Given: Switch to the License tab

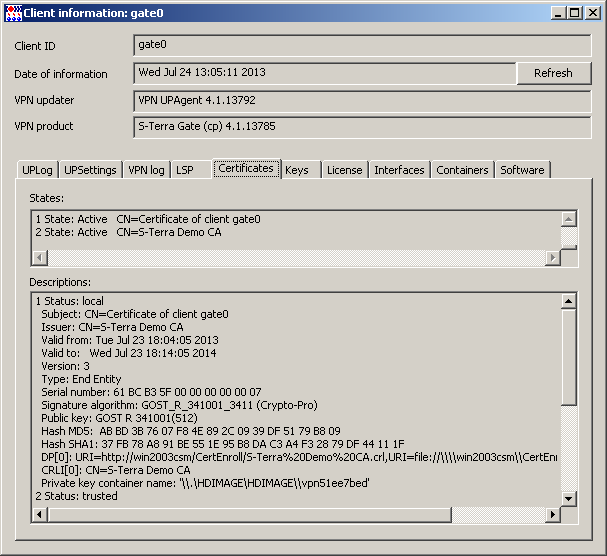Looking at the screenshot, I should click(345, 170).
